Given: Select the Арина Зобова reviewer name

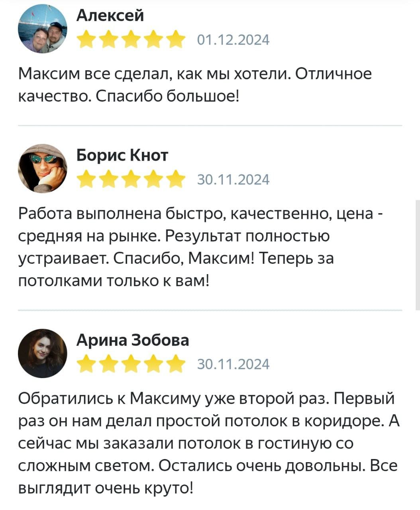Looking at the screenshot, I should point(133,339).
